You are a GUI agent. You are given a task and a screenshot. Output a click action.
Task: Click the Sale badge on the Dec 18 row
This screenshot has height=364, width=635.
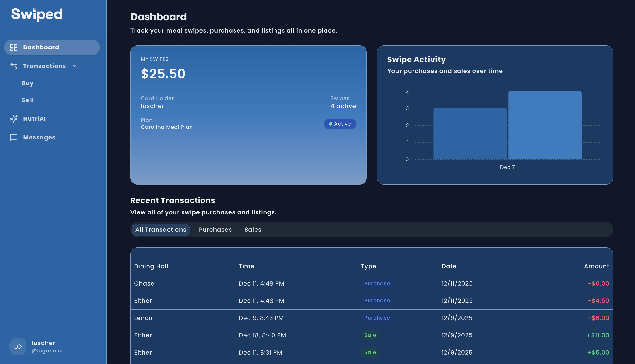coord(370,335)
